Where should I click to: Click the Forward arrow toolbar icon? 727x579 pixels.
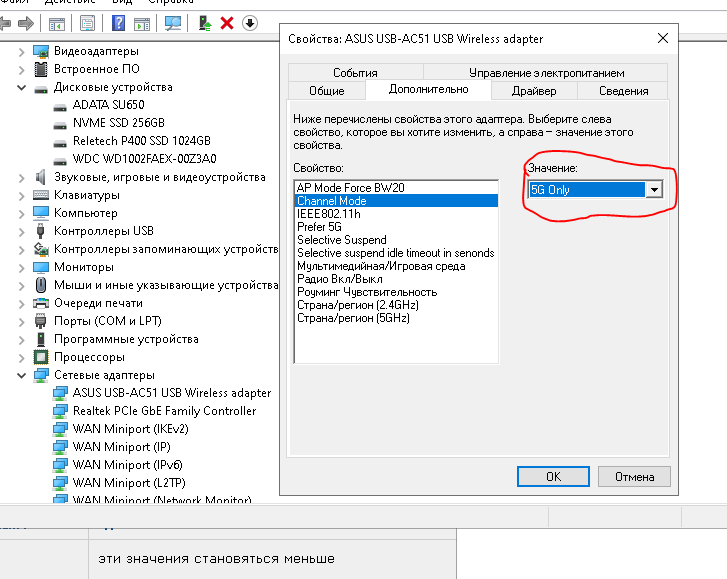coord(26,23)
